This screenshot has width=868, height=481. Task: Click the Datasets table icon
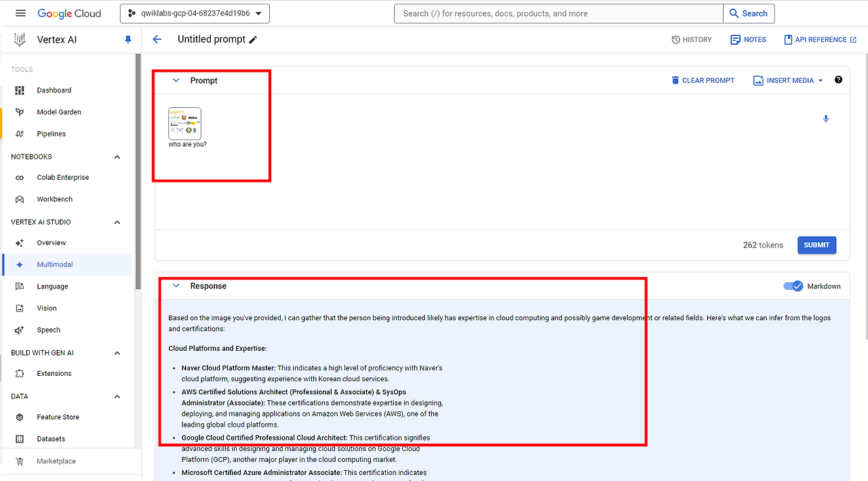pos(20,439)
